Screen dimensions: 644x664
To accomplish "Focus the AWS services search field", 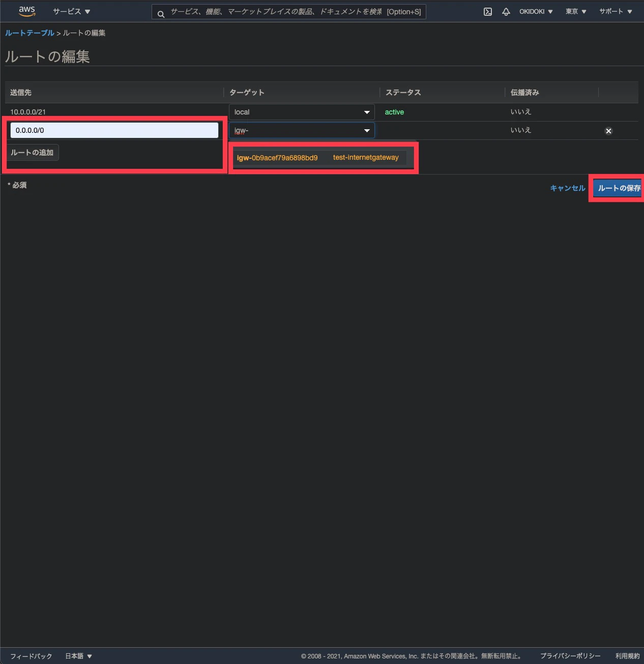I will pyautogui.click(x=289, y=12).
